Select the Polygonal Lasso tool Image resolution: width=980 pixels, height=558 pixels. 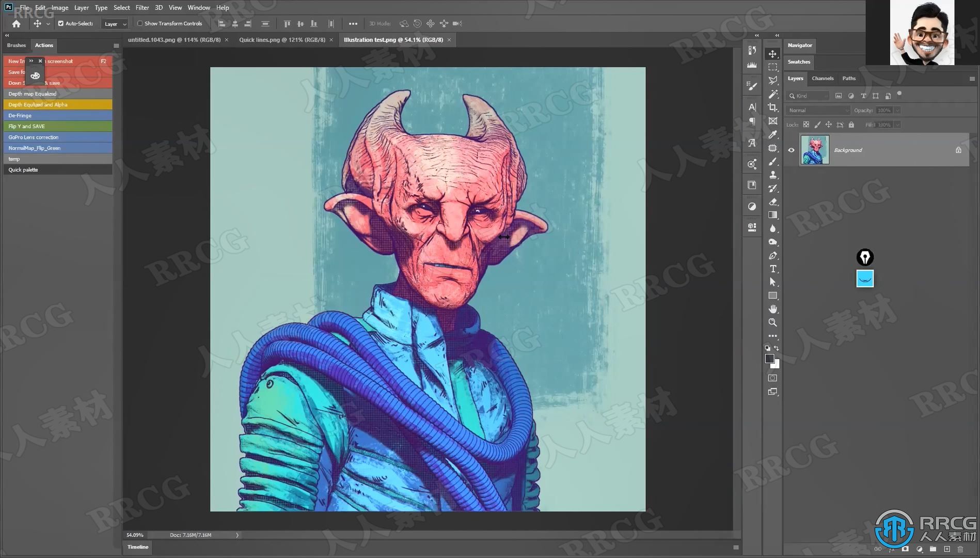(772, 81)
